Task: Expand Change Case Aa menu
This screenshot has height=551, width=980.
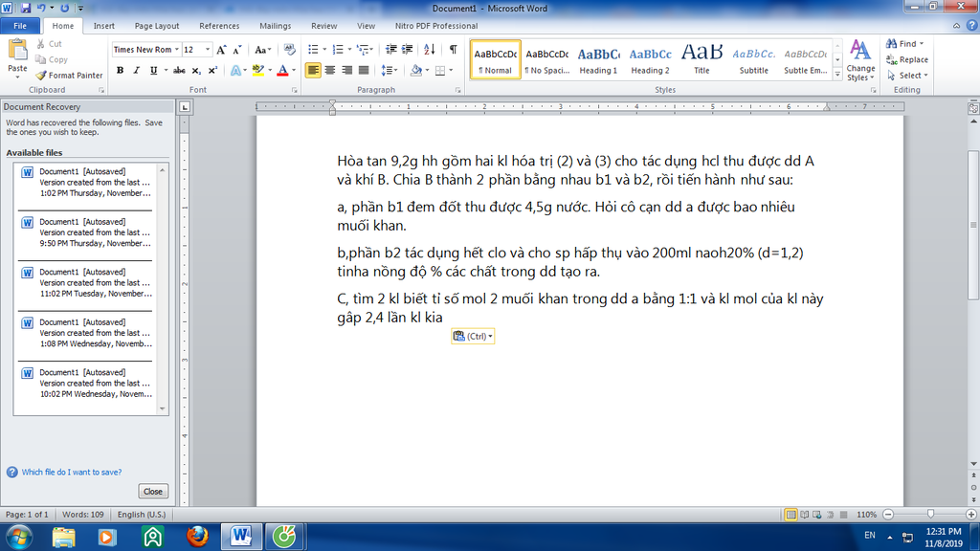Action: [x=263, y=50]
